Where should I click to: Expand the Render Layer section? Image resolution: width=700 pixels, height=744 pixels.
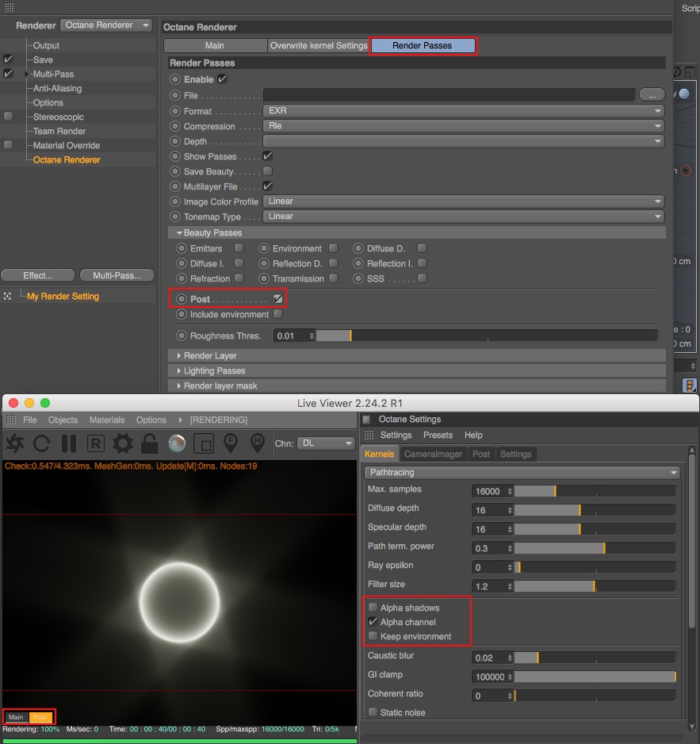click(179, 356)
